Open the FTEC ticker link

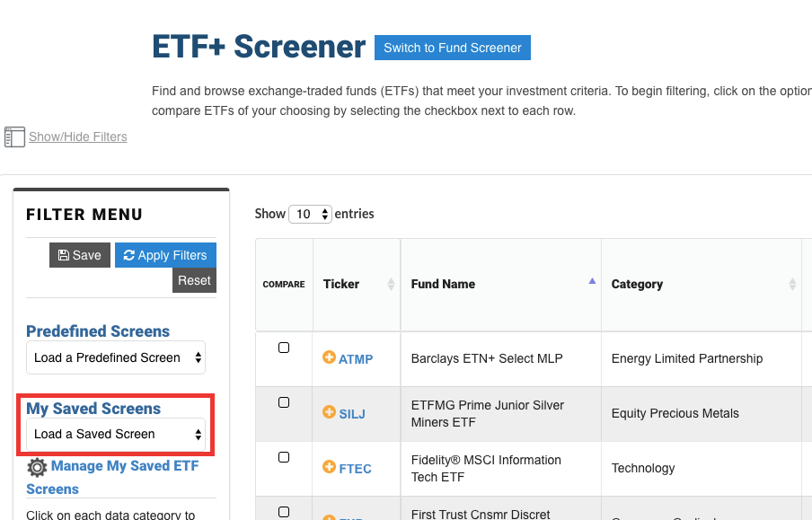pos(356,469)
